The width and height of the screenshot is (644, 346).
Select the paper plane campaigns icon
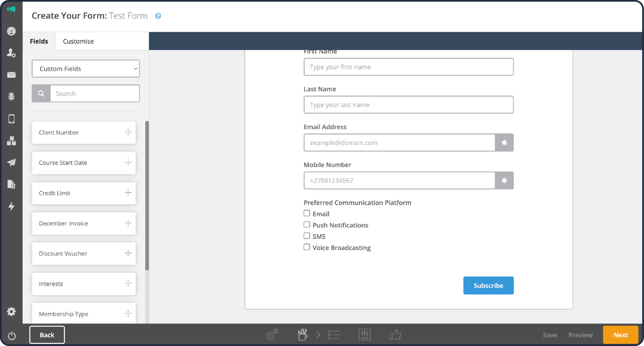(x=11, y=163)
